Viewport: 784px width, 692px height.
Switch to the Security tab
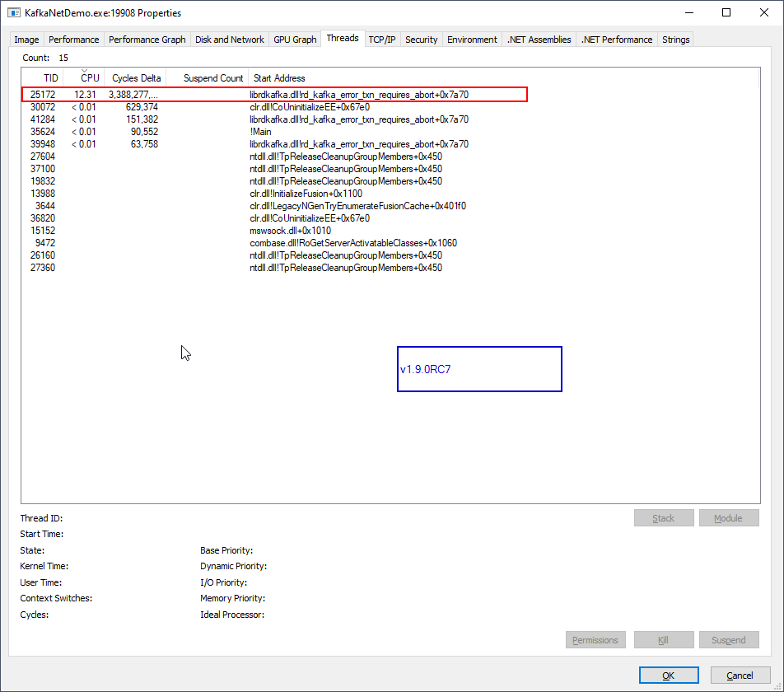point(421,39)
